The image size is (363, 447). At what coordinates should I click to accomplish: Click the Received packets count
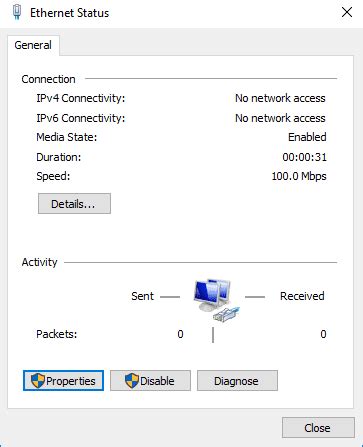click(323, 334)
